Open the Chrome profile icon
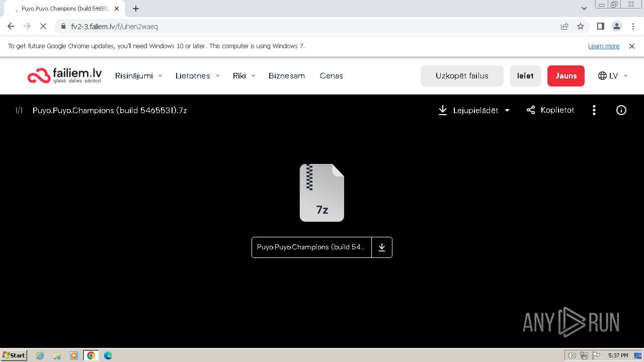The height and width of the screenshot is (362, 644). (616, 27)
